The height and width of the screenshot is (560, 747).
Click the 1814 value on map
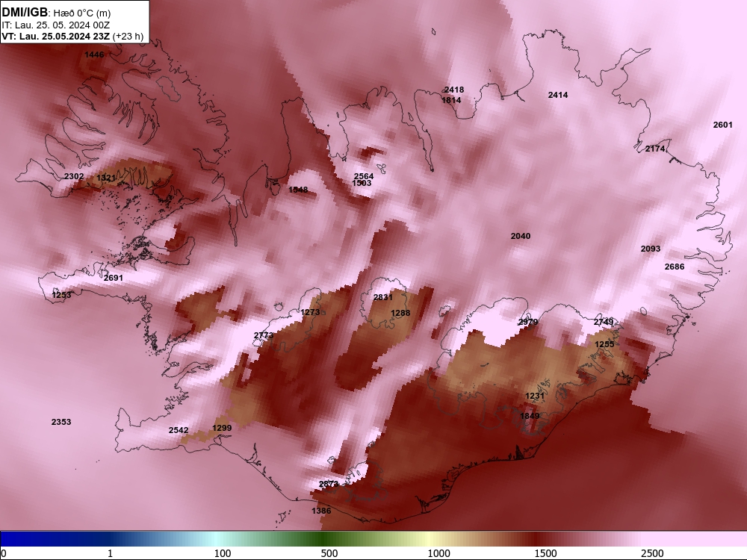tap(451, 100)
